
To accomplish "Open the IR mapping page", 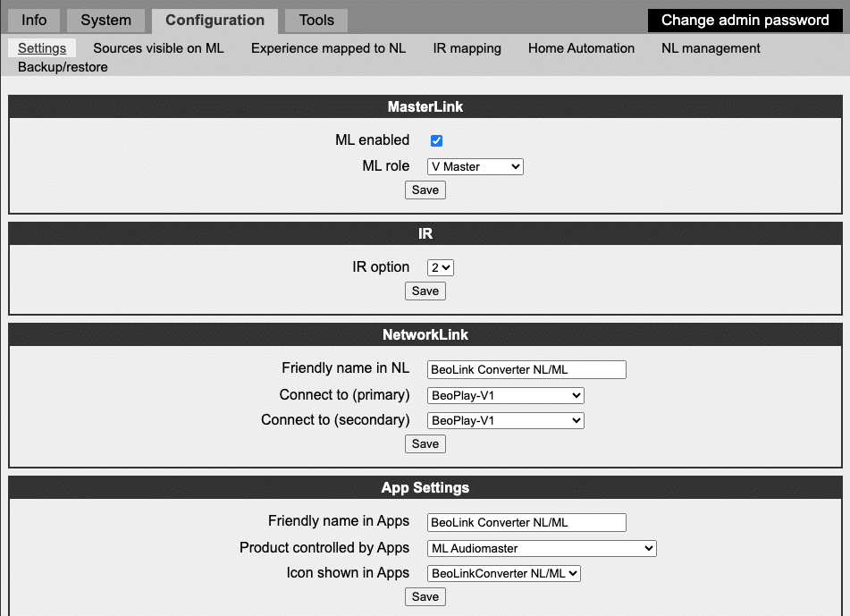I will pos(467,48).
